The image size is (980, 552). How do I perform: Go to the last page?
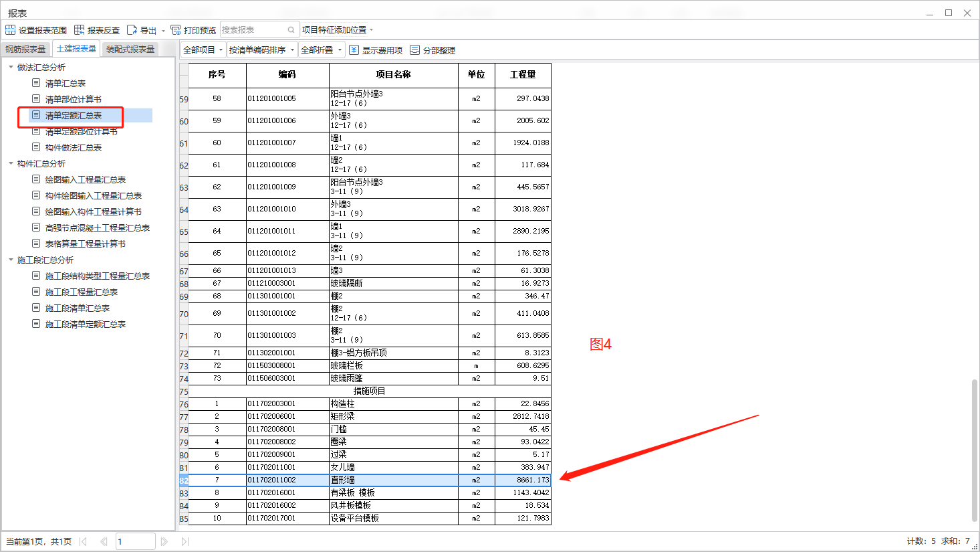point(185,541)
